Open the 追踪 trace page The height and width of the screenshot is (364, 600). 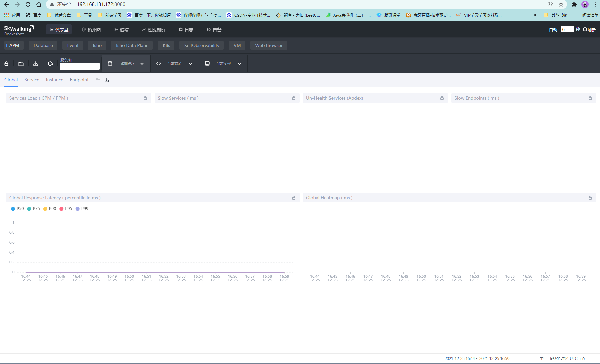point(121,30)
